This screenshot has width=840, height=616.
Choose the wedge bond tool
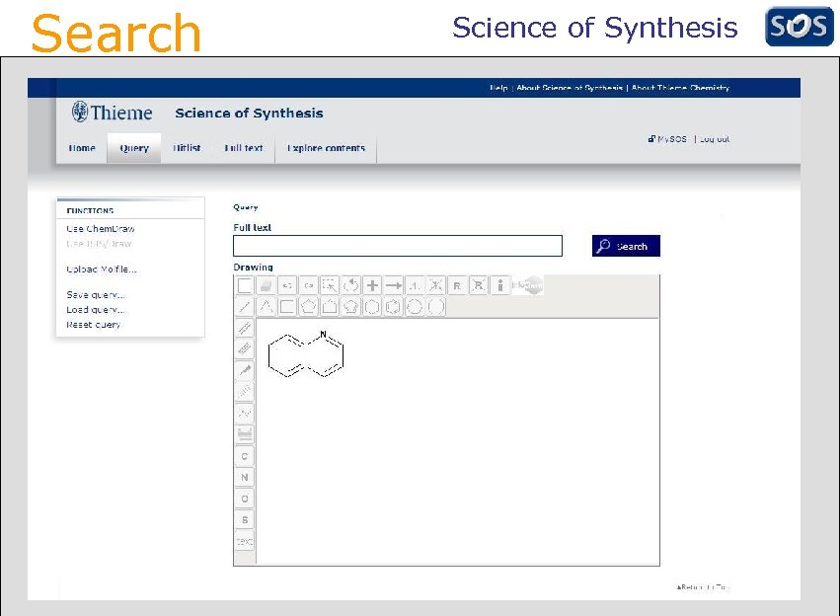point(244,370)
